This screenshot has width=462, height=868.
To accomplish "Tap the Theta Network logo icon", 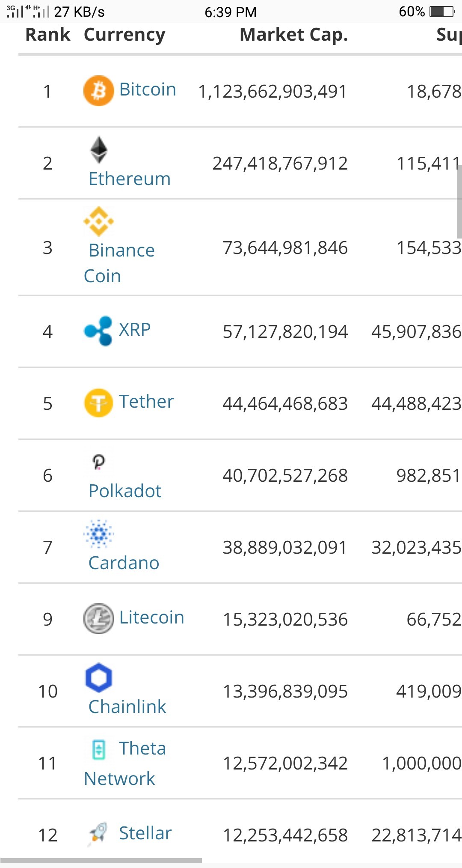I will click(99, 750).
